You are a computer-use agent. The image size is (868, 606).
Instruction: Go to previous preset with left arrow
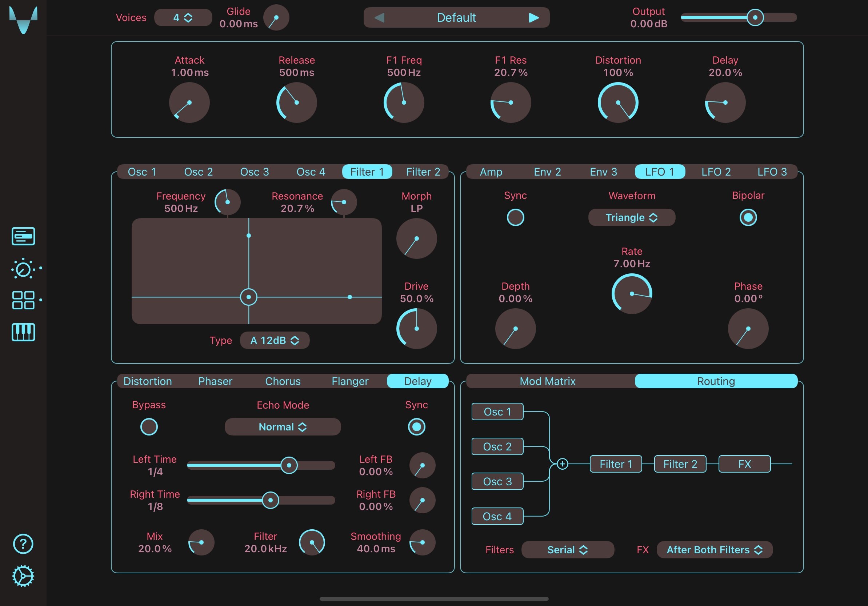(380, 18)
